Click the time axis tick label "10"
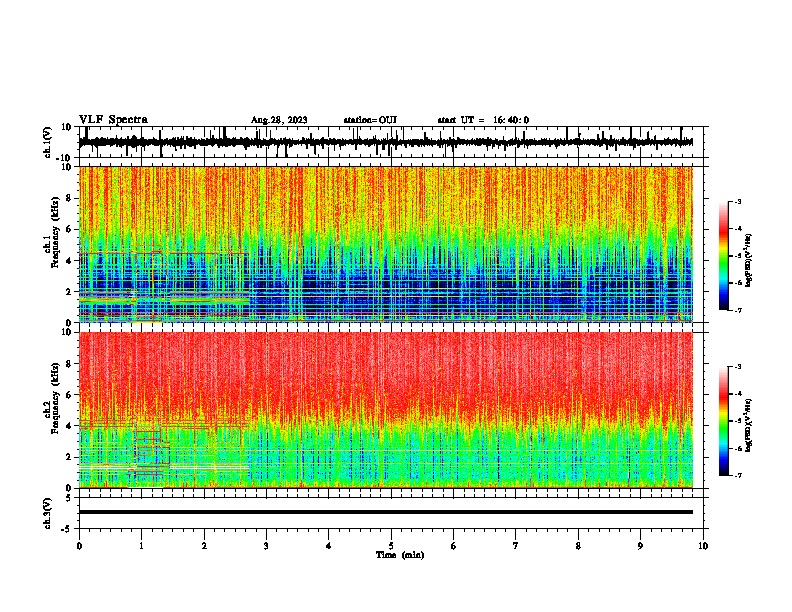This screenshot has width=792, height=612. pos(703,546)
